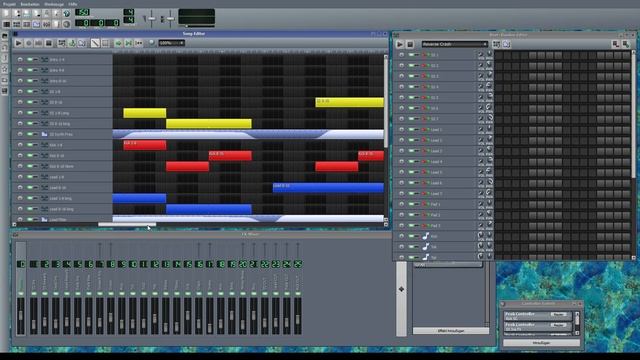The image size is (640, 360).
Task: Open the Hilfe menu
Action: pos(73,4)
